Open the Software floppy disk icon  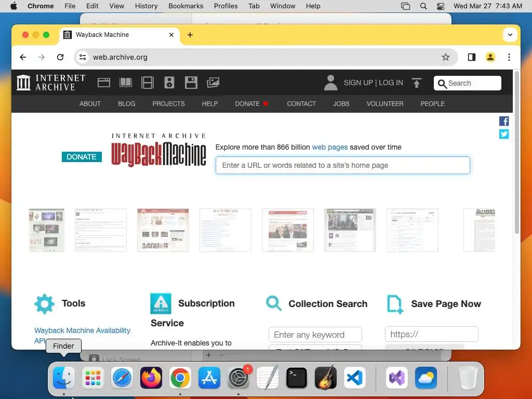point(191,83)
